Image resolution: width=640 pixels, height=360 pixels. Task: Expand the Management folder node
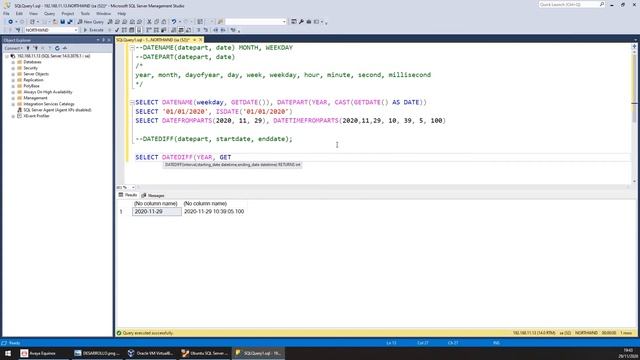(13, 98)
